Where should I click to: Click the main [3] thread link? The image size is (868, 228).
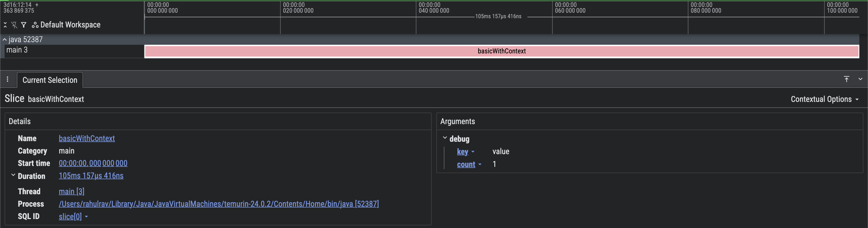tap(71, 192)
